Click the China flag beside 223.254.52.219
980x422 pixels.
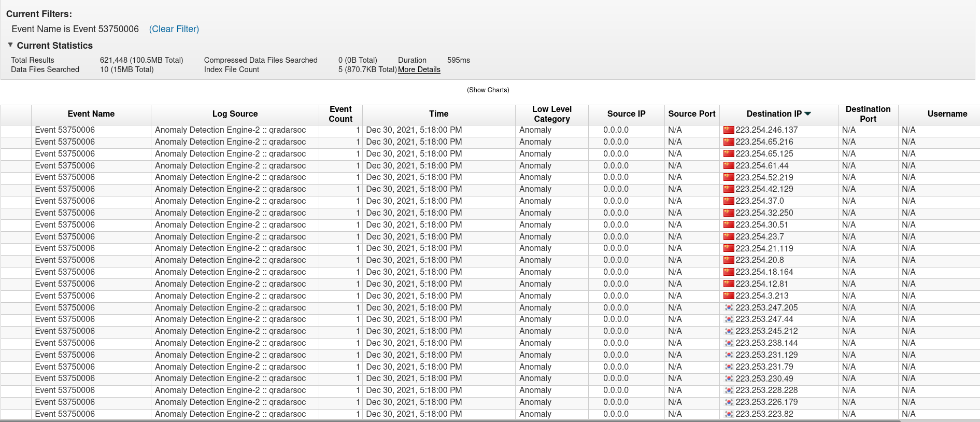coord(729,177)
